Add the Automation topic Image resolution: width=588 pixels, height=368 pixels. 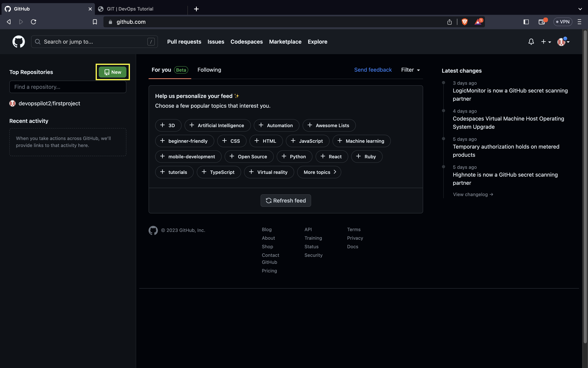[276, 125]
